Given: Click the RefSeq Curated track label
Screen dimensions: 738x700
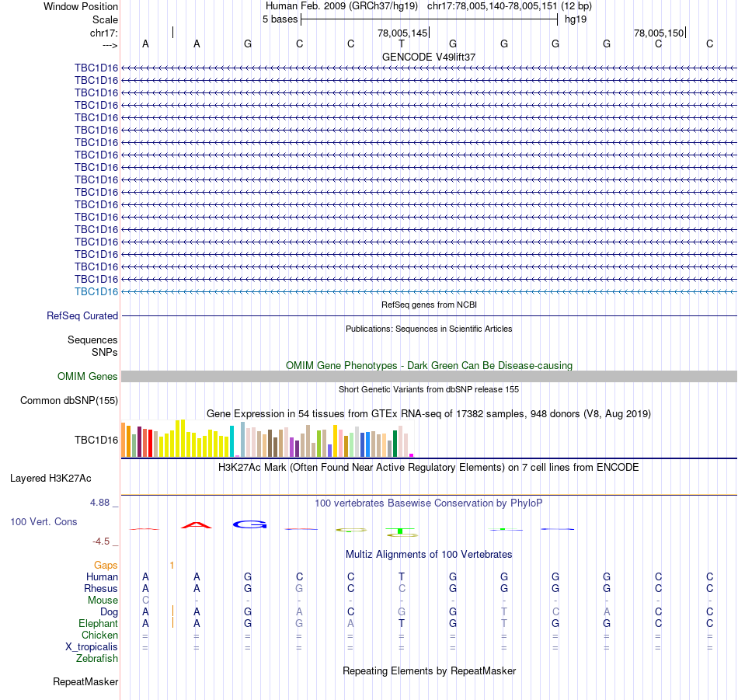Looking at the screenshot, I should (82, 316).
